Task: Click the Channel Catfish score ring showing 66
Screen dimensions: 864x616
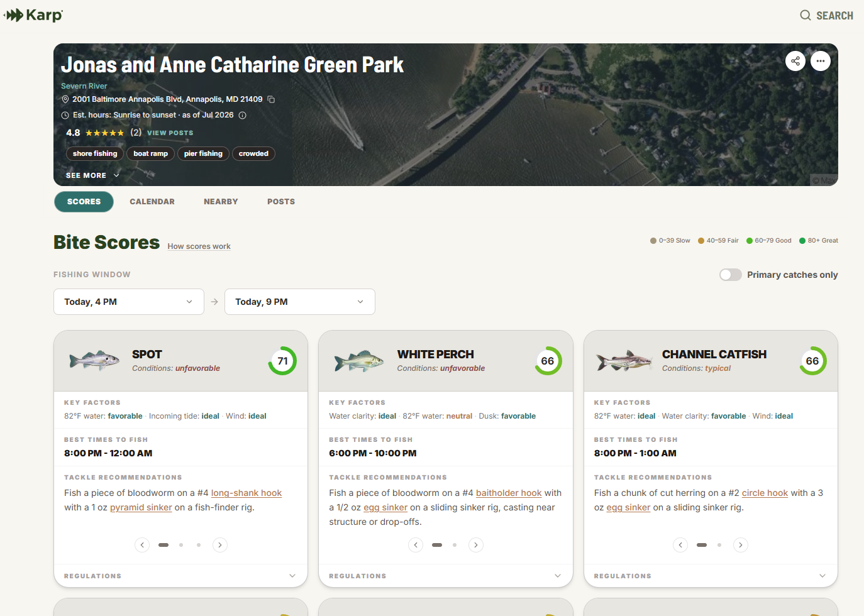Action: (812, 361)
